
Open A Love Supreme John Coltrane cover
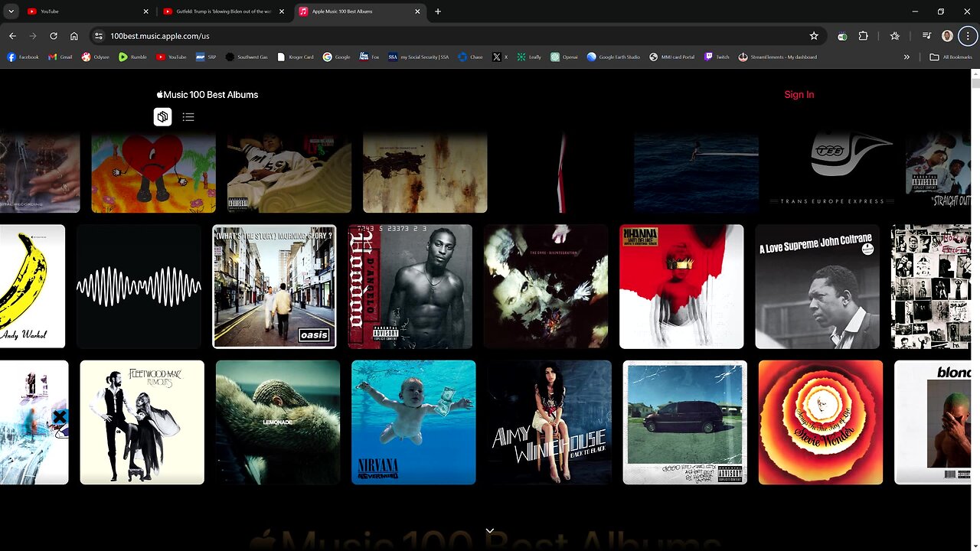(x=818, y=286)
